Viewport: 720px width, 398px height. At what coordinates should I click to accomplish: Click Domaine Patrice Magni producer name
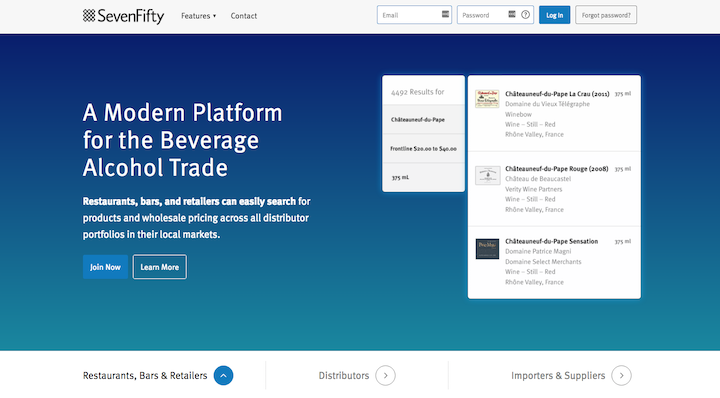pos(538,251)
